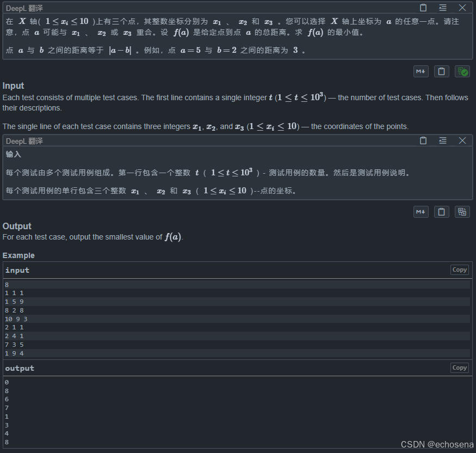Screen dimensions: 476x453
Task: Close the first DeepL 翻译 popup
Action: coord(462,8)
